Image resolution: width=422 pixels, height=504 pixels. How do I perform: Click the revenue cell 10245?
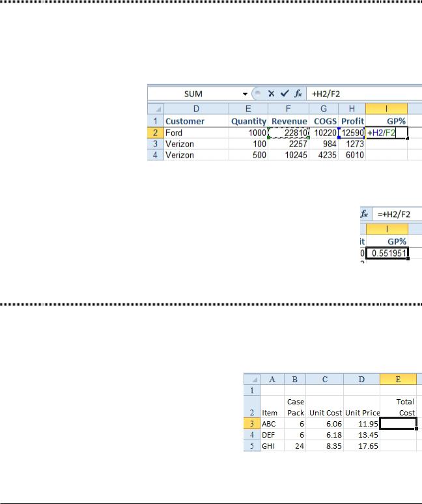click(x=288, y=155)
